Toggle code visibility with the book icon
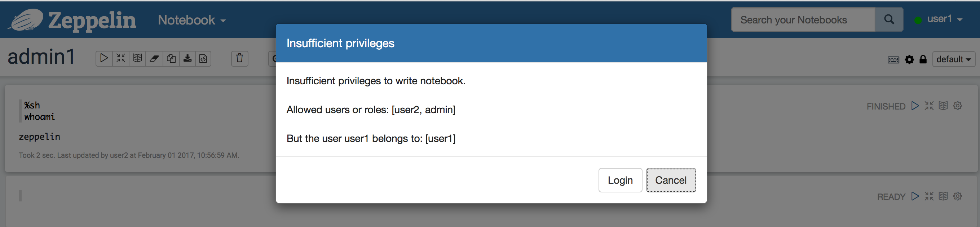 click(137, 59)
